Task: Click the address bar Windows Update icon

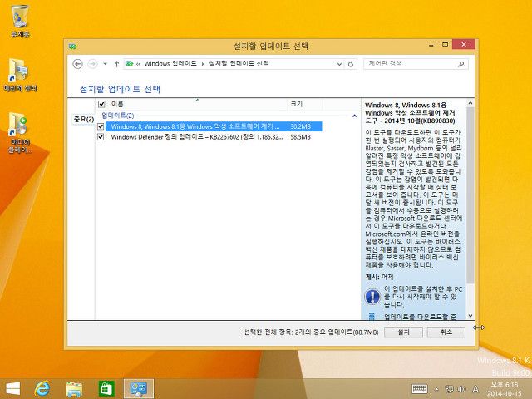Action: click(x=129, y=63)
